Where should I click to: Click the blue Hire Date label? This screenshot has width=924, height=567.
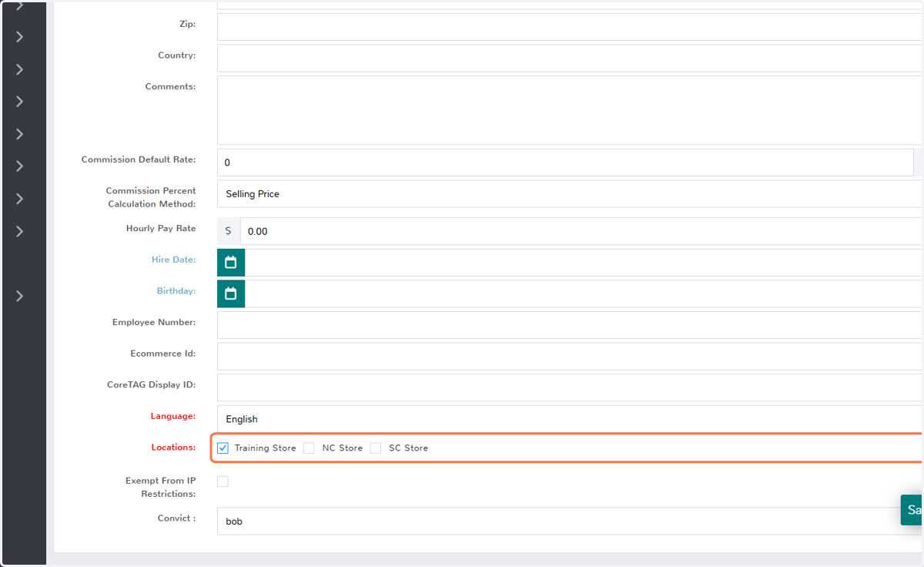[x=173, y=260]
